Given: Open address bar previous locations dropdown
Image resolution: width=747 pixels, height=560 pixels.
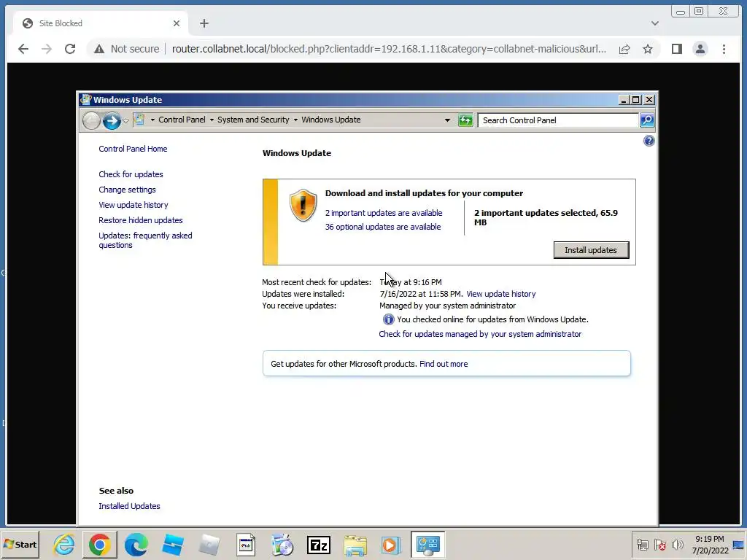Looking at the screenshot, I should click(447, 120).
